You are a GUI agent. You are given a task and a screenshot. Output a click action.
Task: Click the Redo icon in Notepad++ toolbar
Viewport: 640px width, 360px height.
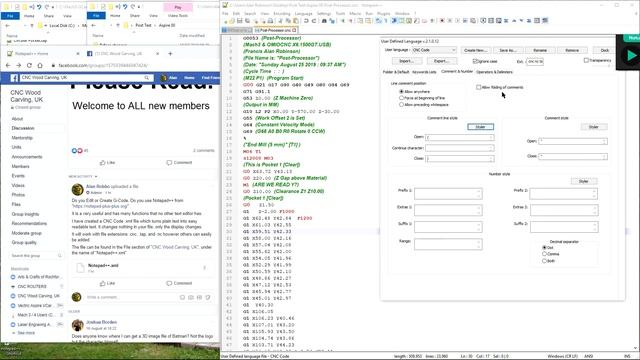pyautogui.click(x=313, y=21)
